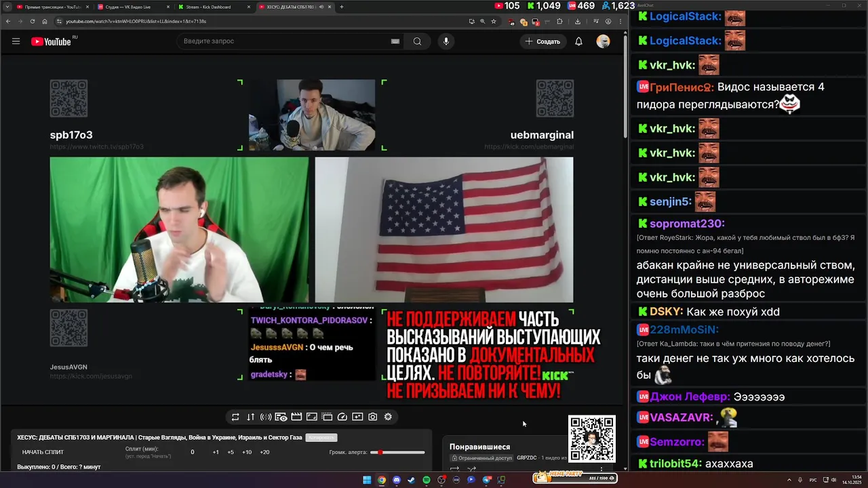Open a new browser tab with plus
Image resolution: width=868 pixels, height=488 pixels.
pos(341,7)
